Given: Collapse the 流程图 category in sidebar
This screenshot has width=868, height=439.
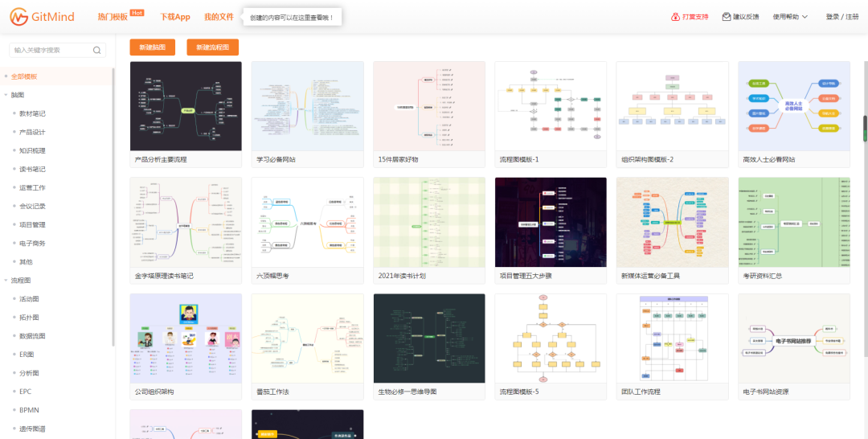Looking at the screenshot, I should click(6, 281).
